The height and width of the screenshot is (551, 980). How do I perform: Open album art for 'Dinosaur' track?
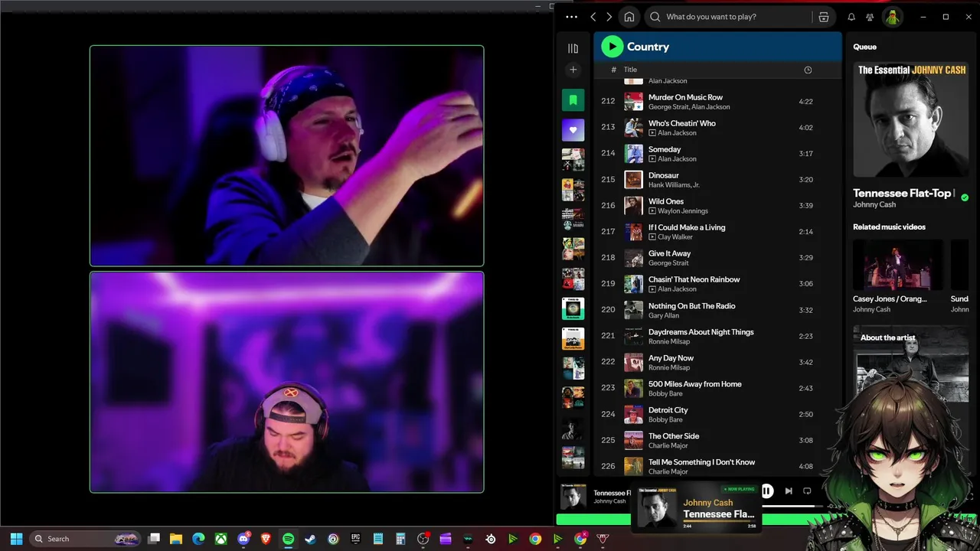click(x=633, y=180)
